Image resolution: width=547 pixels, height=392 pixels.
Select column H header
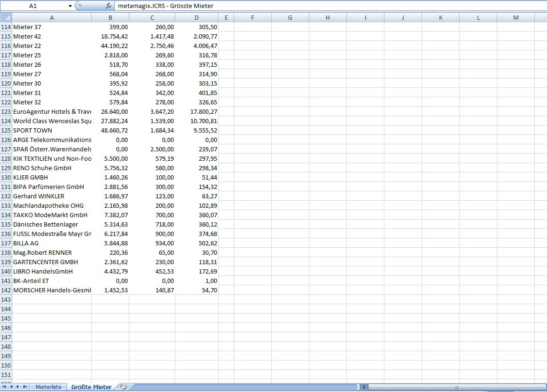click(x=328, y=17)
